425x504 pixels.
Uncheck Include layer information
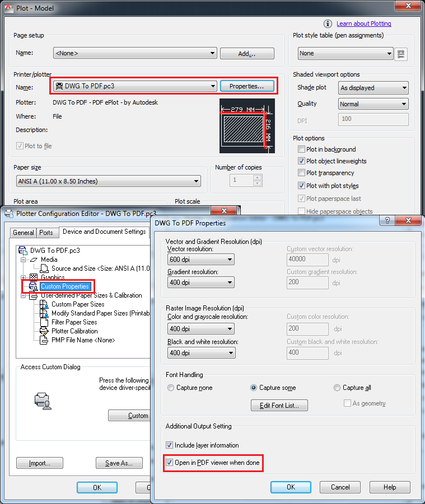pyautogui.click(x=169, y=445)
